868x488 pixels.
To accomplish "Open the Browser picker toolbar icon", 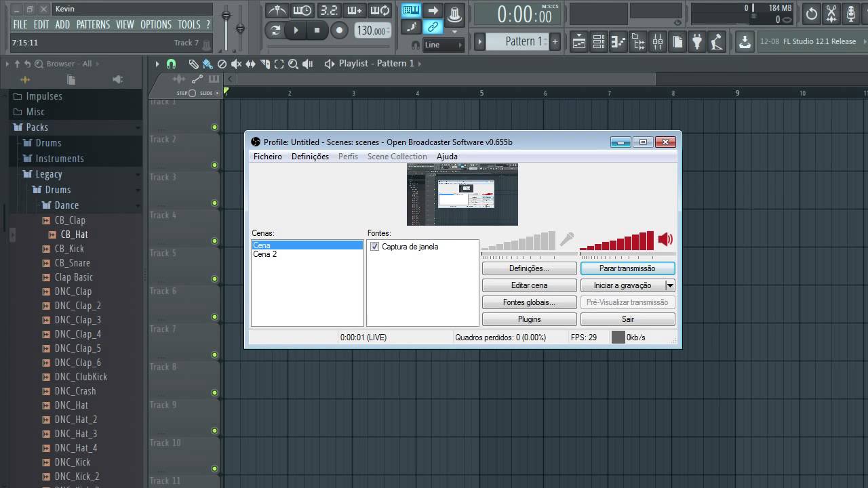I will tap(638, 42).
